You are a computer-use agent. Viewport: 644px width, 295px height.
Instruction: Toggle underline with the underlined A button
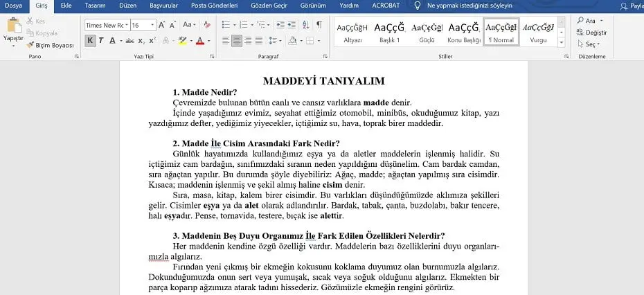[x=112, y=41]
